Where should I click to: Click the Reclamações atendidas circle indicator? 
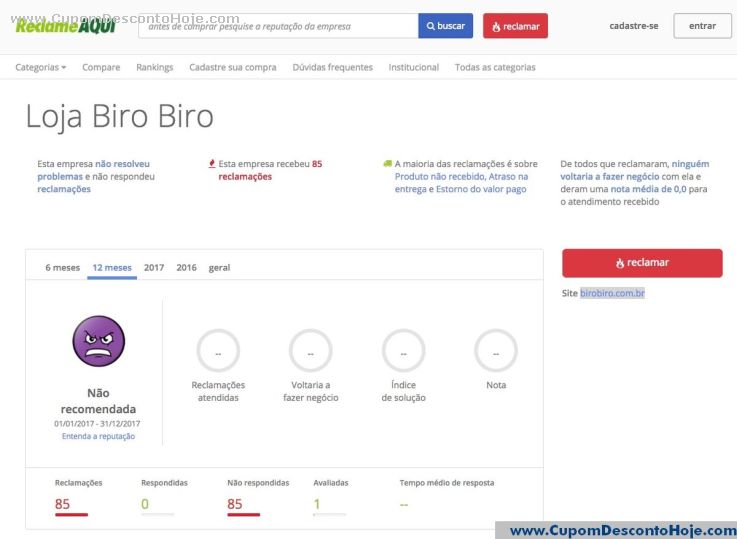[218, 351]
